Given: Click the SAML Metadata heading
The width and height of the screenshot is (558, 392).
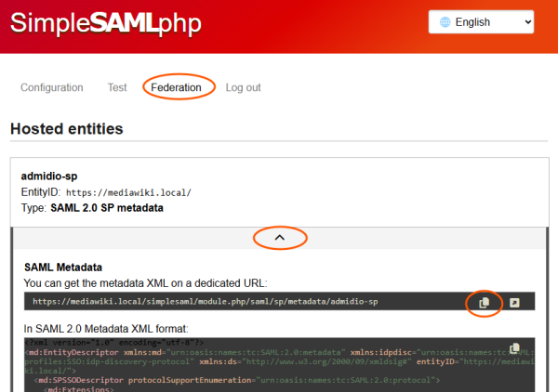Looking at the screenshot, I should click(x=63, y=268).
